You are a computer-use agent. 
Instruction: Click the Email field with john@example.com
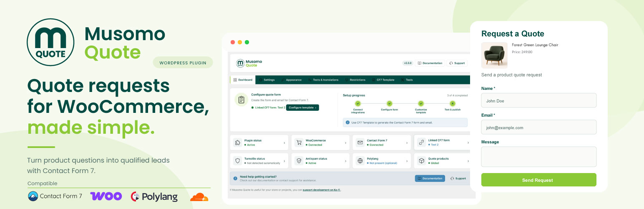(538, 127)
